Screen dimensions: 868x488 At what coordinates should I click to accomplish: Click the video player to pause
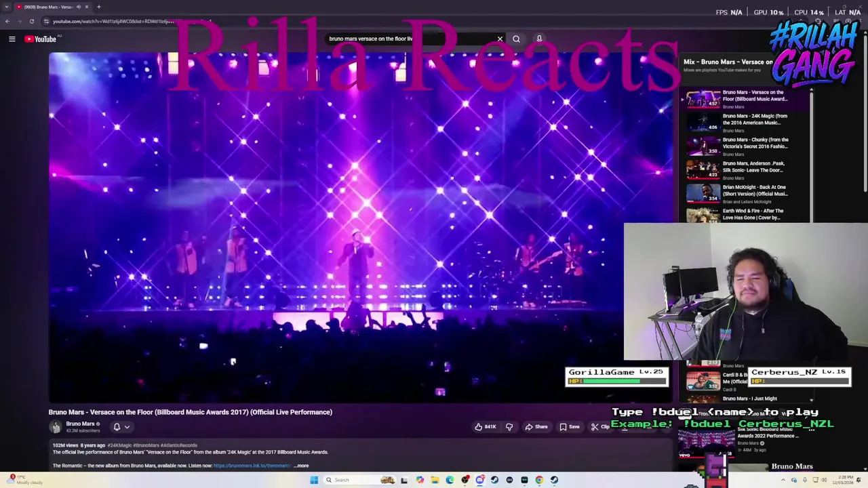(359, 227)
